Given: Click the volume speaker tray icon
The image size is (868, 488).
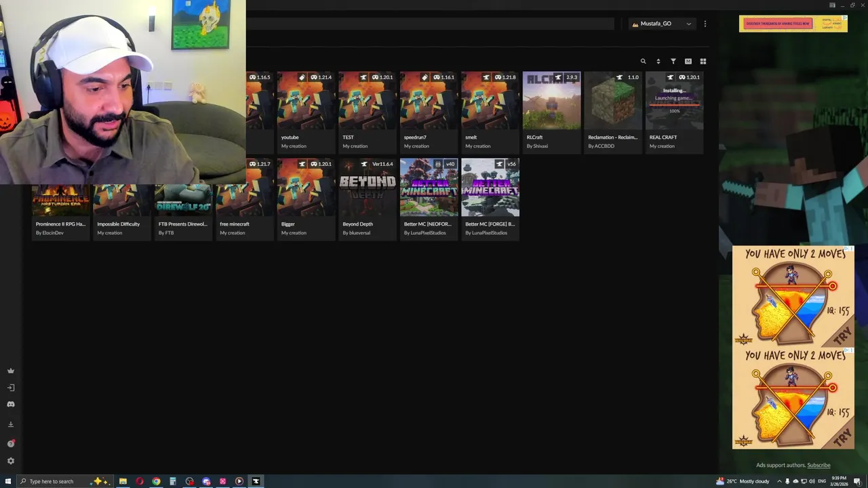Looking at the screenshot, I should (812, 481).
